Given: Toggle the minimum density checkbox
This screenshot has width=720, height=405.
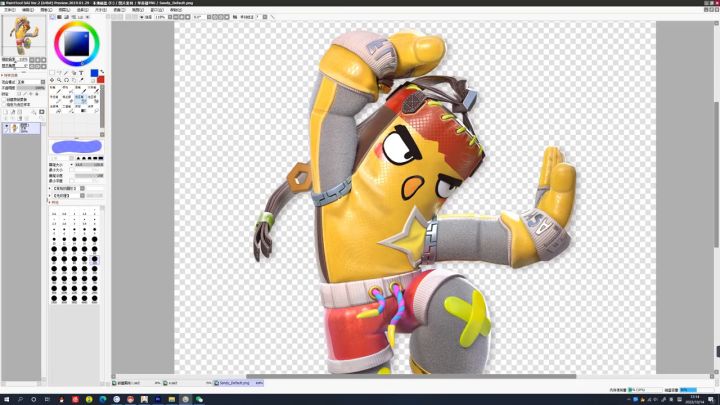Looking at the screenshot, I should click(x=72, y=181).
